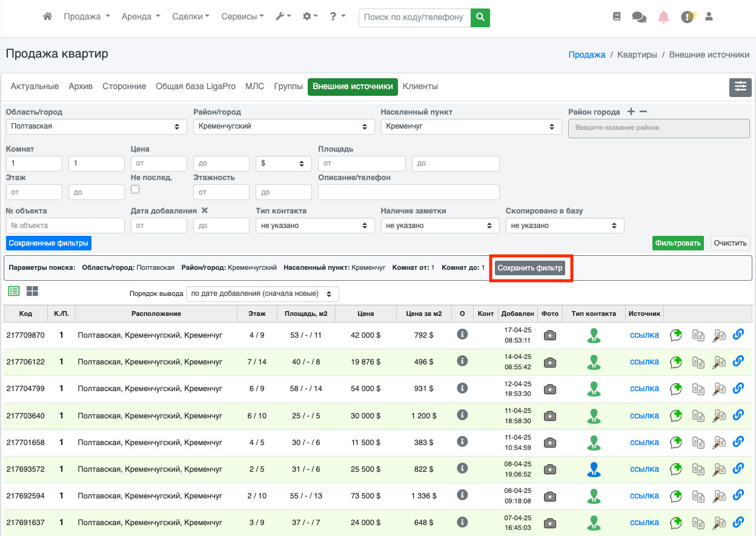
Task: Switch to list view mode
Action: click(13, 291)
